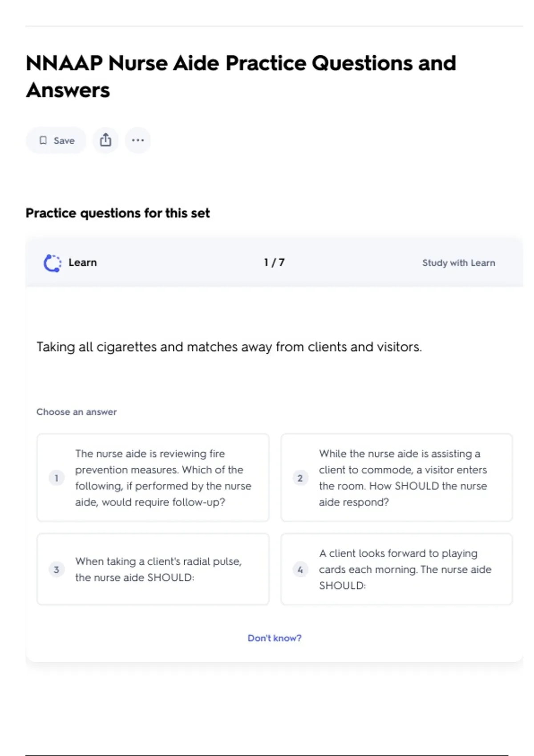
Task: Click the Save bookmark button
Action: pos(56,141)
